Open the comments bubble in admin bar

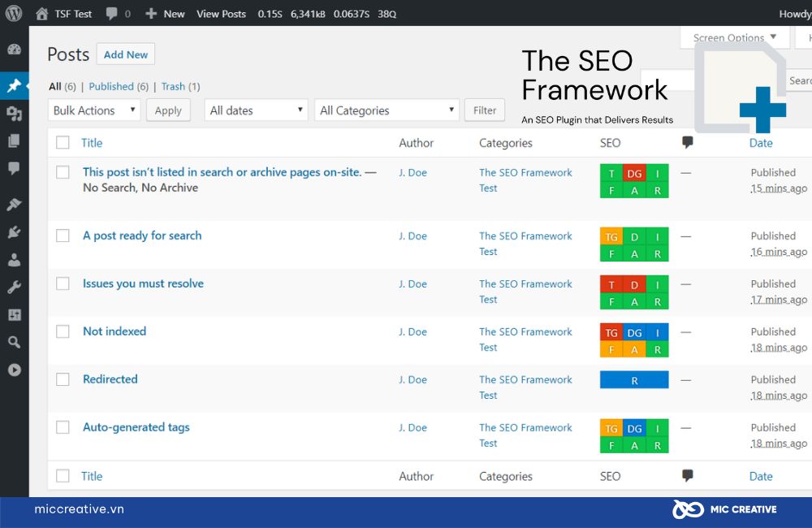click(x=111, y=14)
